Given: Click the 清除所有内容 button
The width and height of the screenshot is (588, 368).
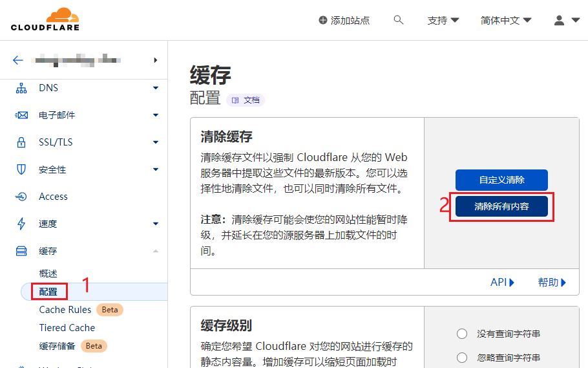Looking at the screenshot, I should pyautogui.click(x=501, y=206).
